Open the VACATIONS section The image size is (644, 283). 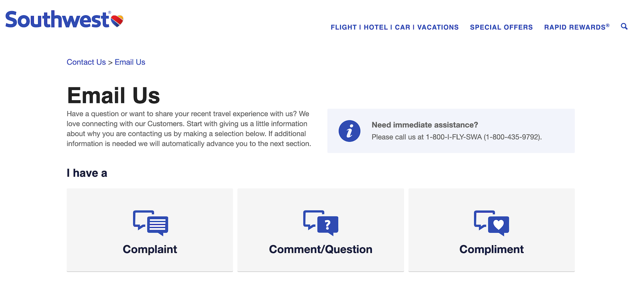(x=438, y=27)
